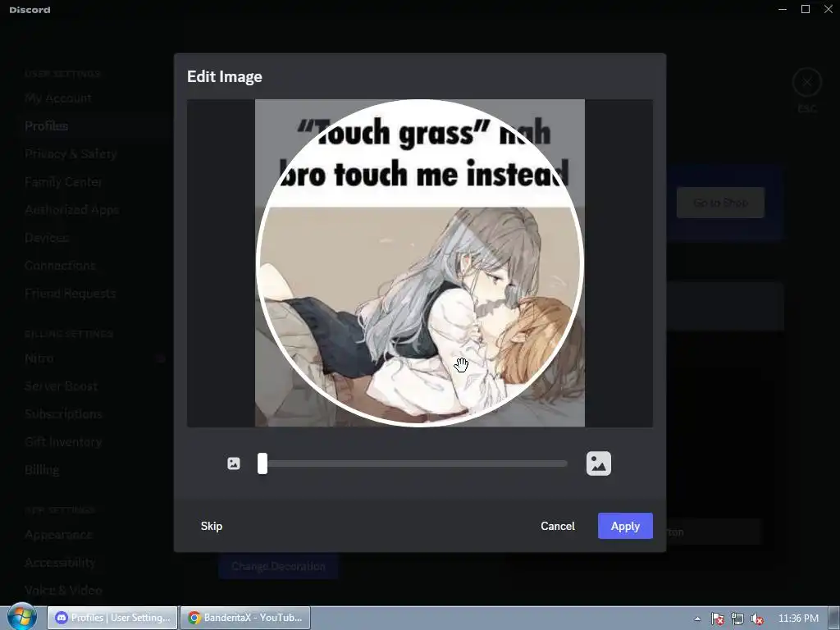Show hidden system tray icons arrow

tap(697, 619)
